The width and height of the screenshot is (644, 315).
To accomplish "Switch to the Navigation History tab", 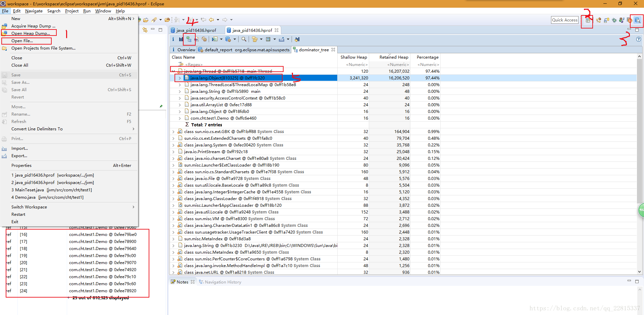I will (x=220, y=282).
